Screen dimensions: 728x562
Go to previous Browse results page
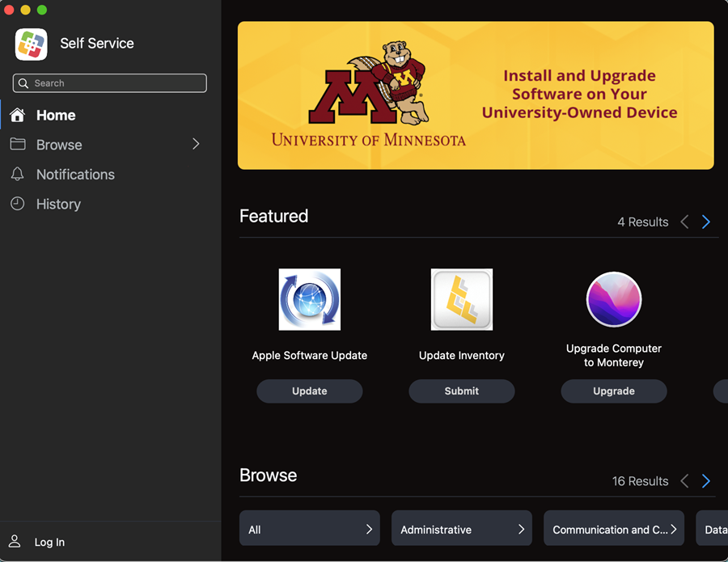[x=684, y=481]
